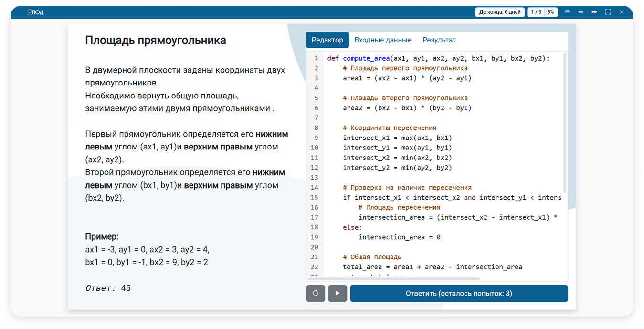Click the ЭЮД logo
The image size is (644, 329).
[x=35, y=12]
